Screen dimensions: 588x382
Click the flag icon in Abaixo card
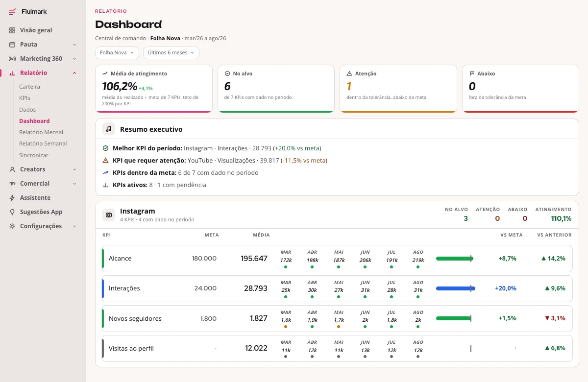(x=472, y=73)
